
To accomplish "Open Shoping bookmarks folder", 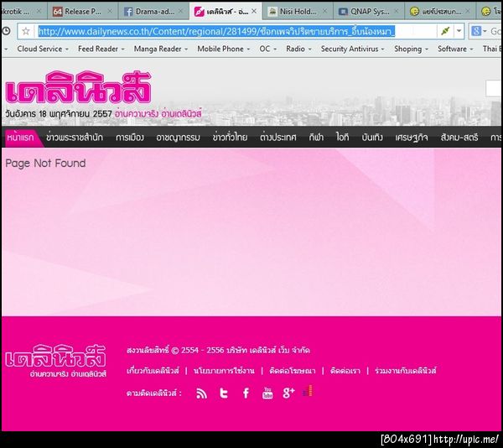I will click(411, 49).
